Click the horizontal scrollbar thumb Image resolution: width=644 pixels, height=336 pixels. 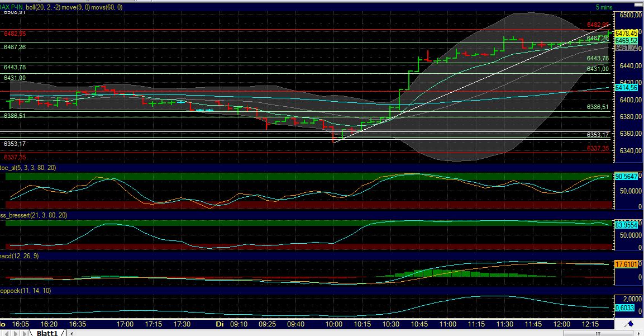click(x=598, y=333)
